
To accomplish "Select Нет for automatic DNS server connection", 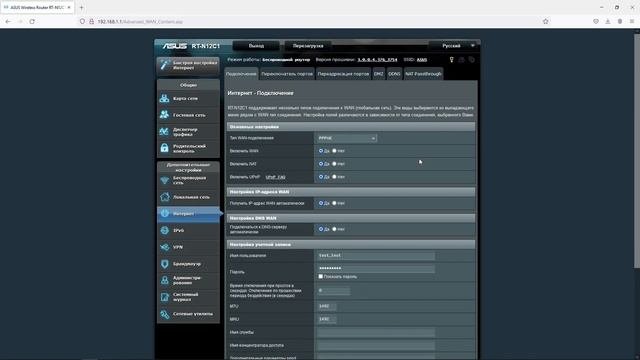I will 334,229.
